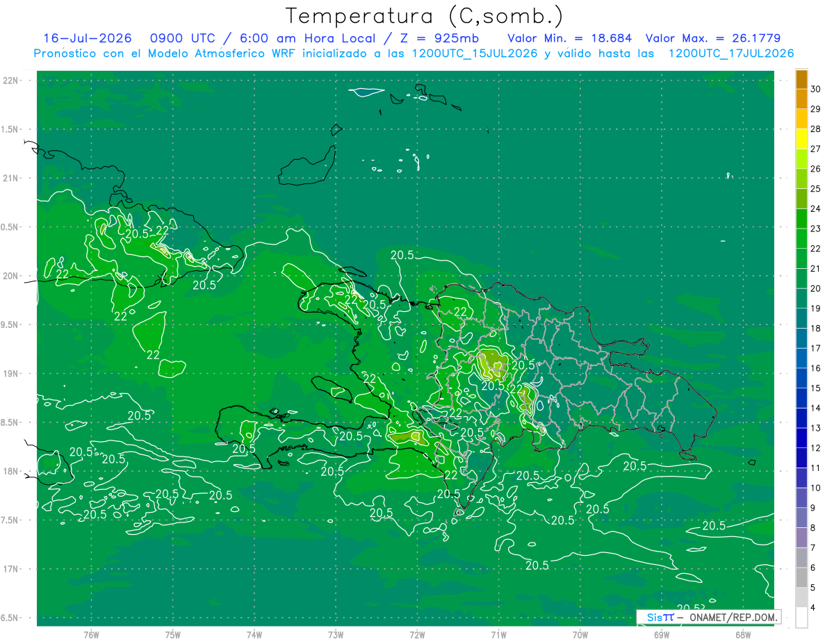
Task: Click the blue legend swatch between 15 and 16
Action: (801, 379)
